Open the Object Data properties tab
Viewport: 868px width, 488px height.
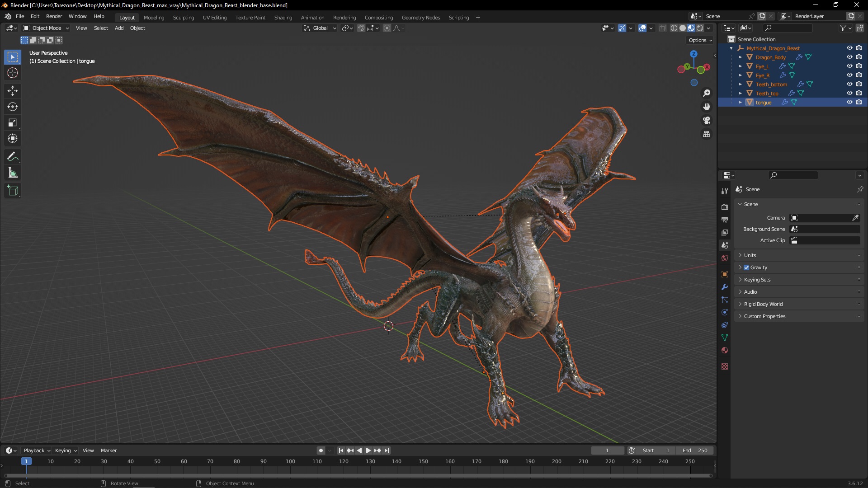(725, 338)
